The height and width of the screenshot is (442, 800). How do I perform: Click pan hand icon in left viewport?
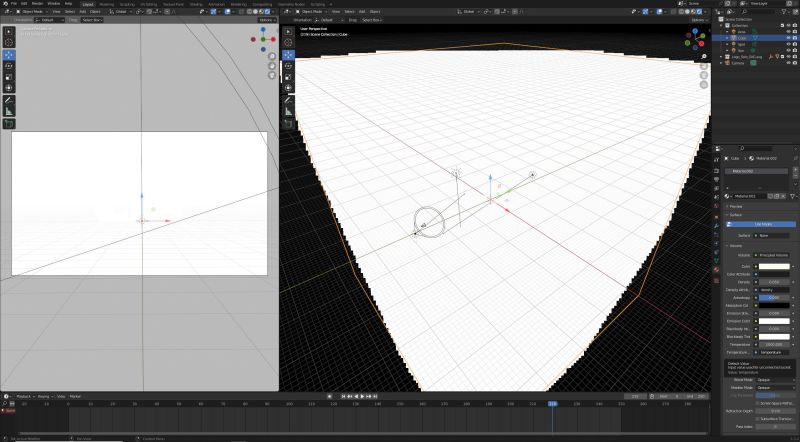272,65
